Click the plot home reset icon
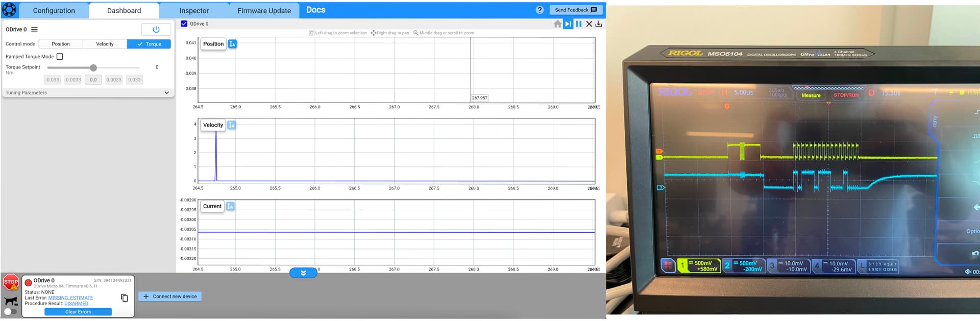Screen dimensions: 980x321 (557, 24)
